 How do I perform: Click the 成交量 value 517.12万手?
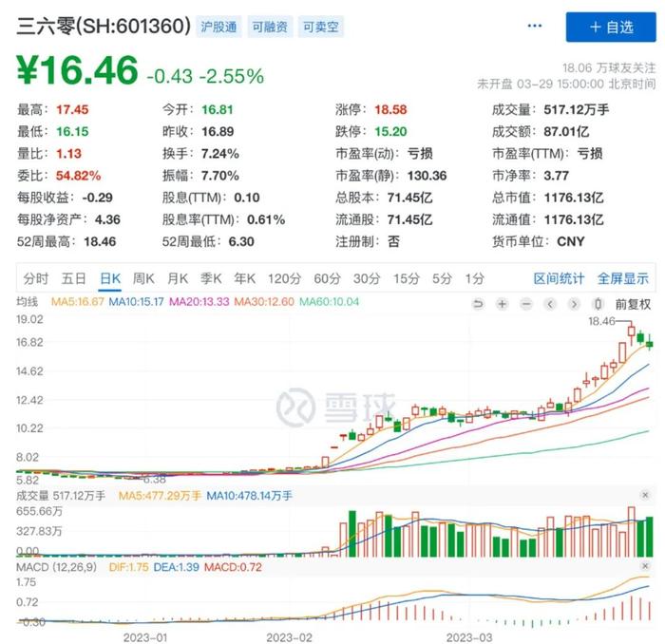click(577, 110)
